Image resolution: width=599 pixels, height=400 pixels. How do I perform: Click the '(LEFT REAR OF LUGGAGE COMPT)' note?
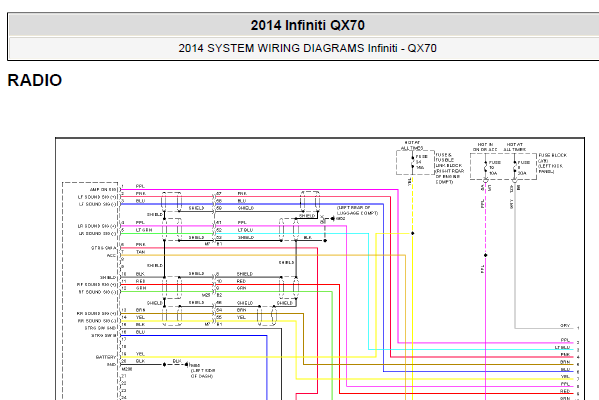point(357,210)
